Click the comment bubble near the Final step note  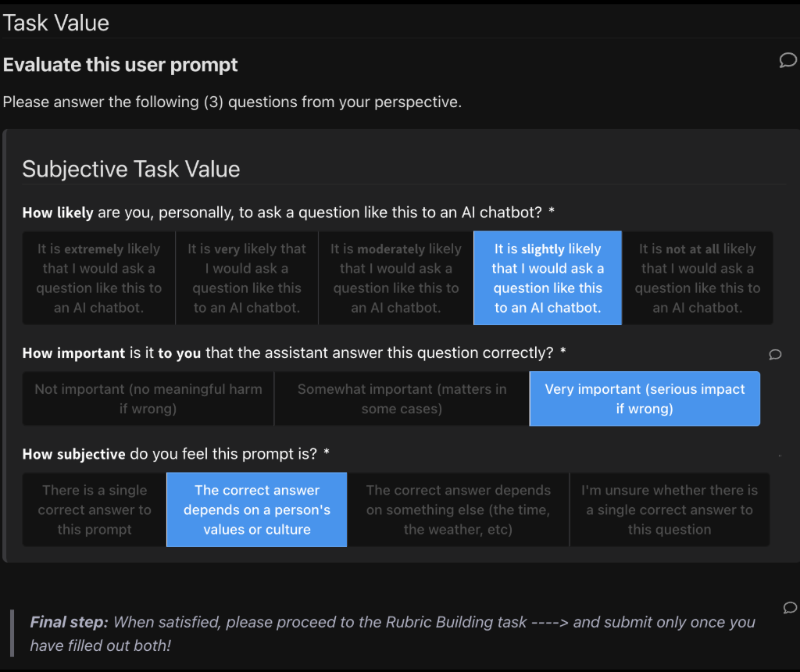point(789,608)
